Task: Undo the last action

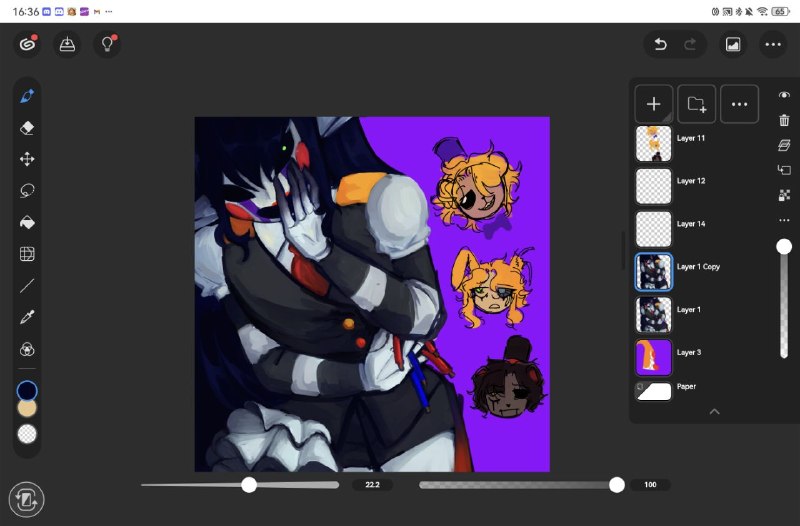Action: coord(661,44)
